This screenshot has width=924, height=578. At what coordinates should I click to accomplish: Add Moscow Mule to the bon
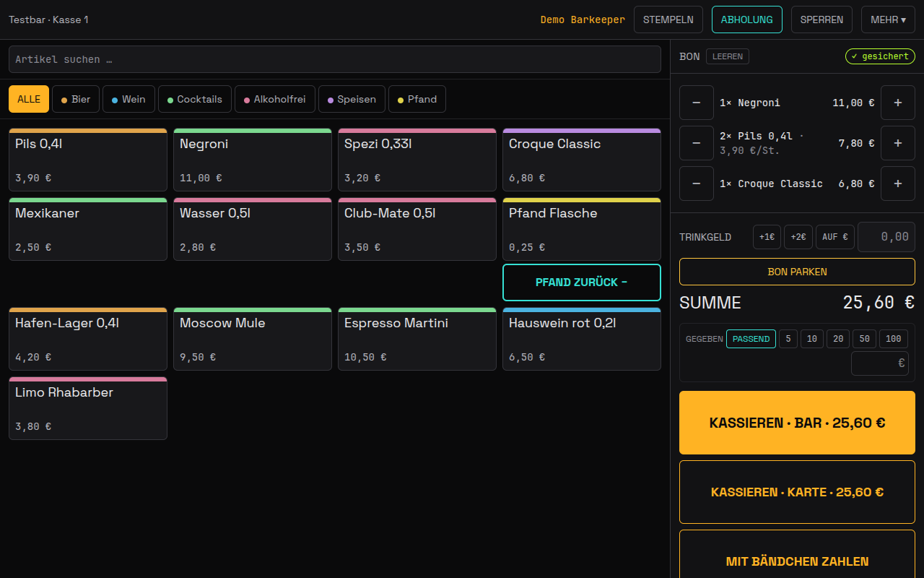tap(253, 339)
